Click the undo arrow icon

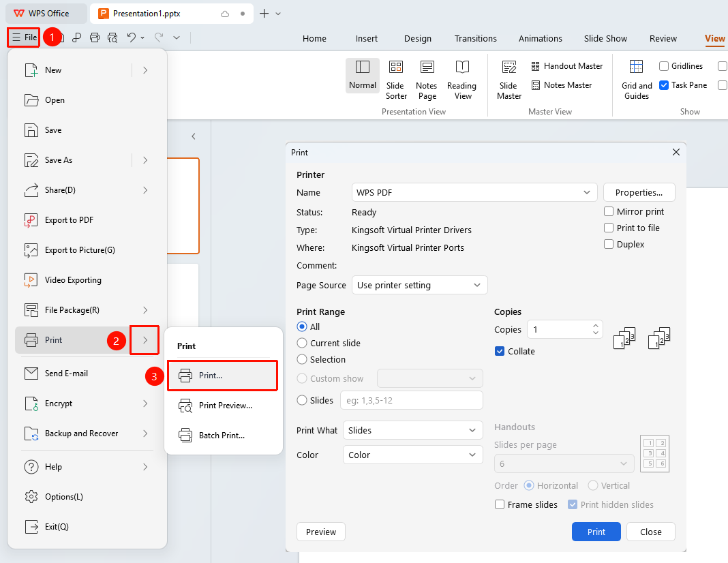point(132,37)
